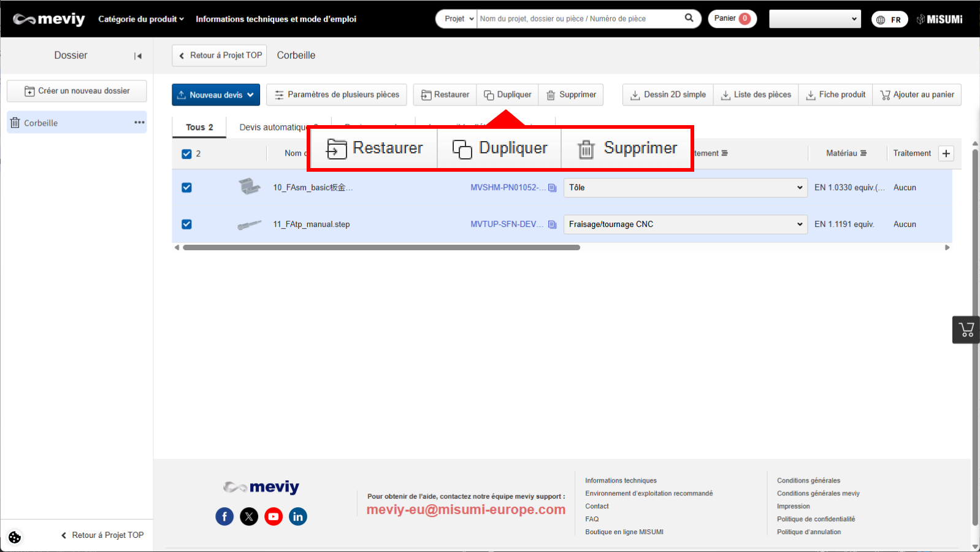Deselect the 10_FAsm_basic part checkbox
Viewport: 980px width, 552px height.
pos(187,188)
